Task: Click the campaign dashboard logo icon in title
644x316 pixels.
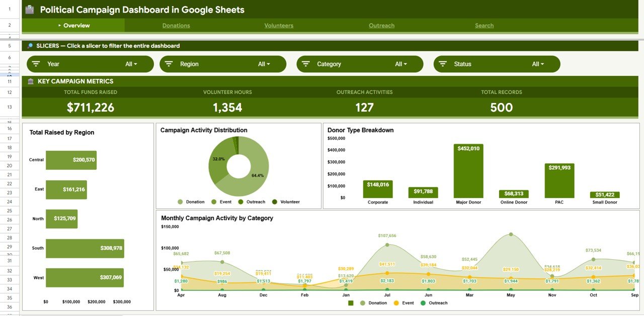Action: [30, 10]
